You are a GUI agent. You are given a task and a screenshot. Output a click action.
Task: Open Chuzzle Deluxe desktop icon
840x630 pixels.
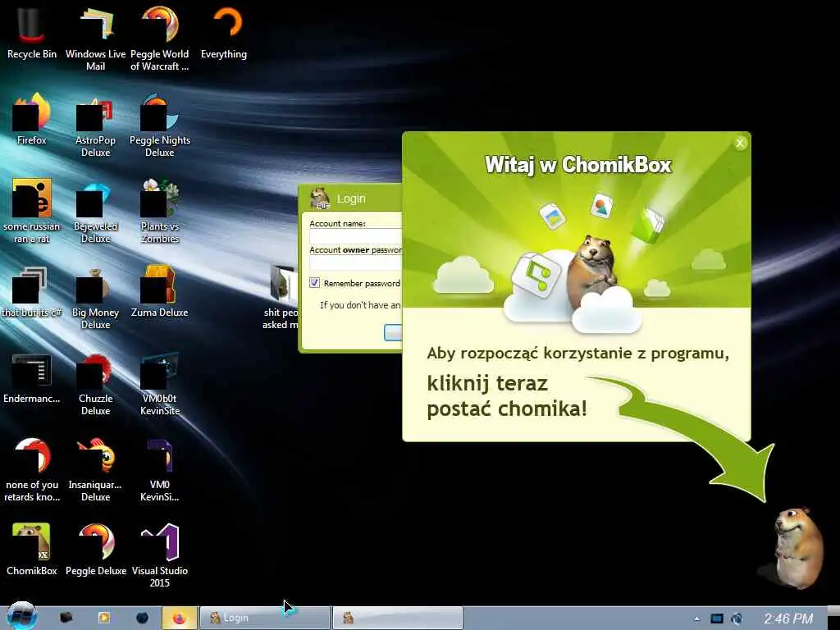pos(95,383)
